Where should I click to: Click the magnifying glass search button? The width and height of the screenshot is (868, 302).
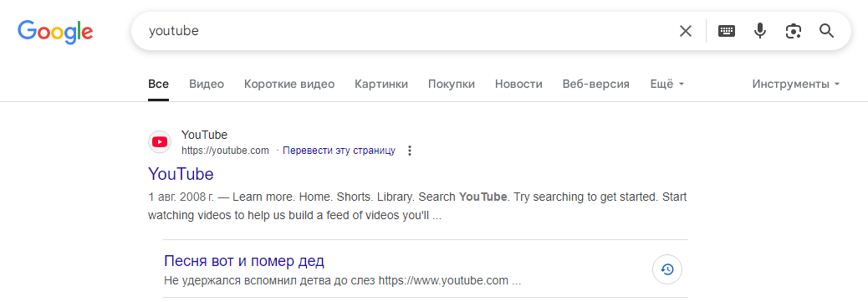[826, 31]
